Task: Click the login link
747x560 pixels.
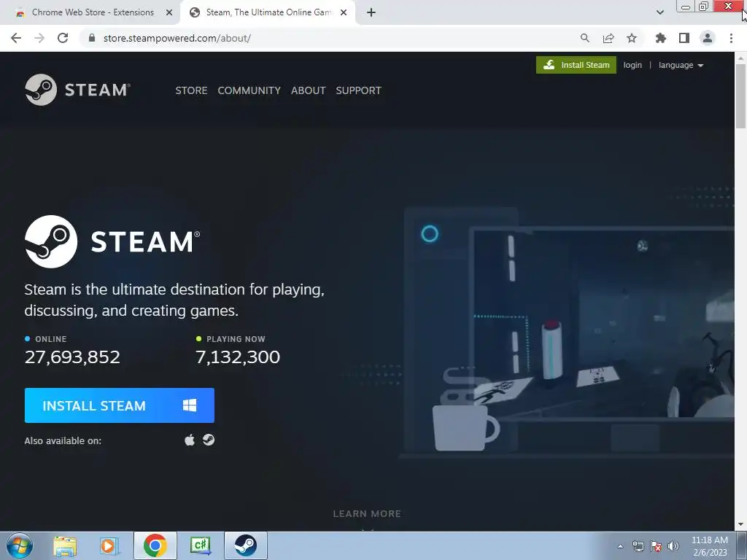Action: pos(632,65)
